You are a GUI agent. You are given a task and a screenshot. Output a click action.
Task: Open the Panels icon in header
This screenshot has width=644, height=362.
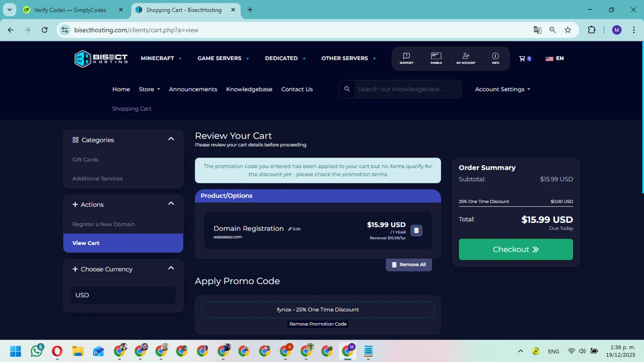436,58
